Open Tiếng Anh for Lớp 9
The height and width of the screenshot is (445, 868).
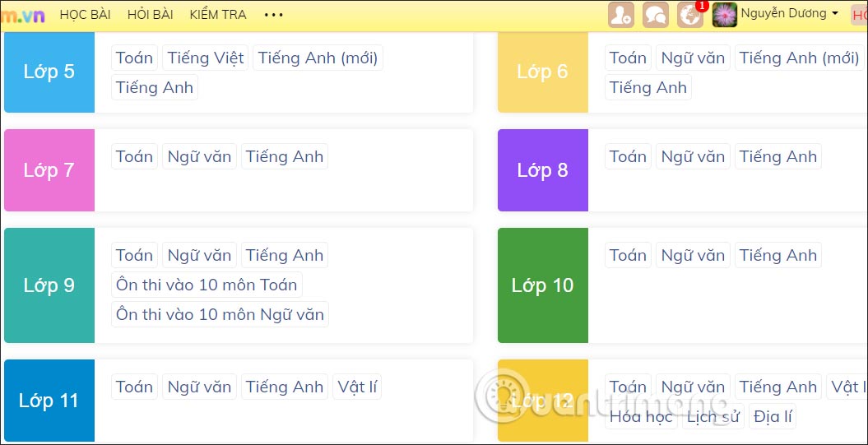[x=285, y=255]
